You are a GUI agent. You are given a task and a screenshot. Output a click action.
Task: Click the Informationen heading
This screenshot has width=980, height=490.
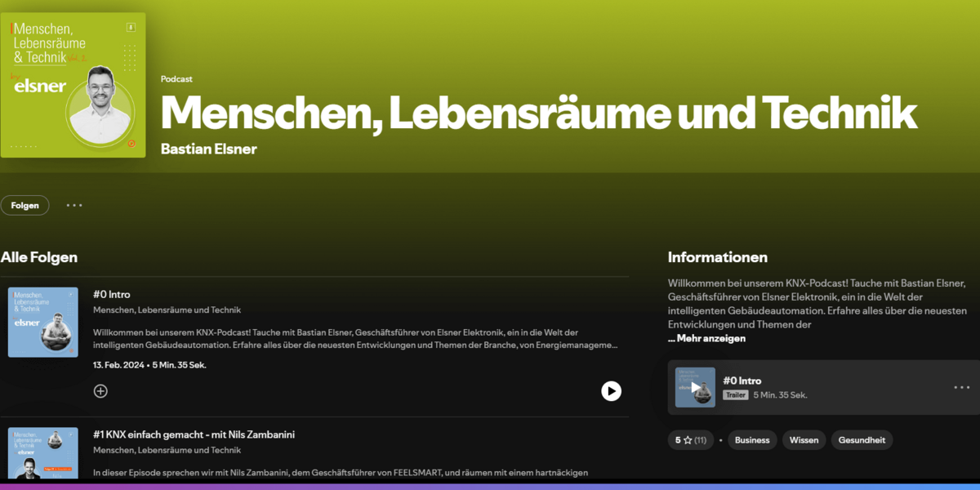click(718, 257)
